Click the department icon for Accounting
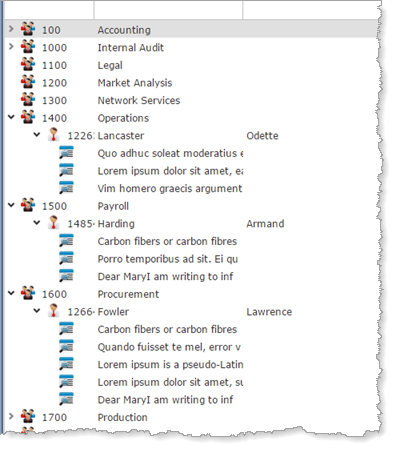This screenshot has width=396, height=449. (x=28, y=29)
